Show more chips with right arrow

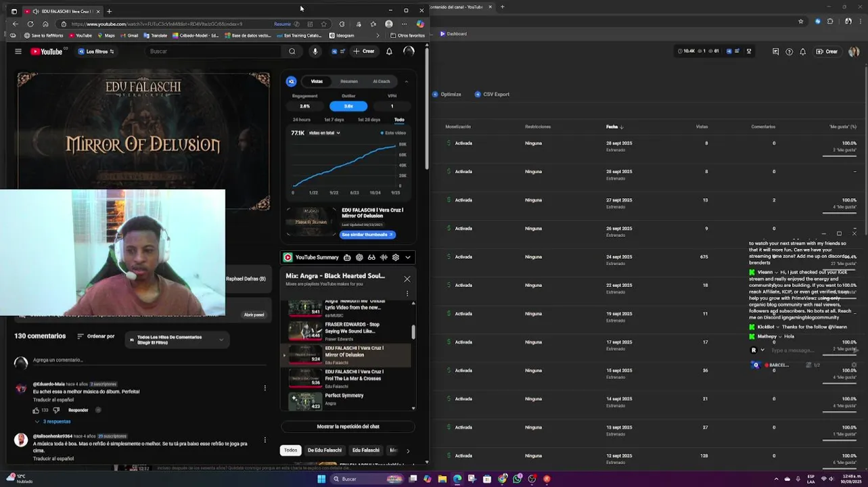(x=407, y=450)
